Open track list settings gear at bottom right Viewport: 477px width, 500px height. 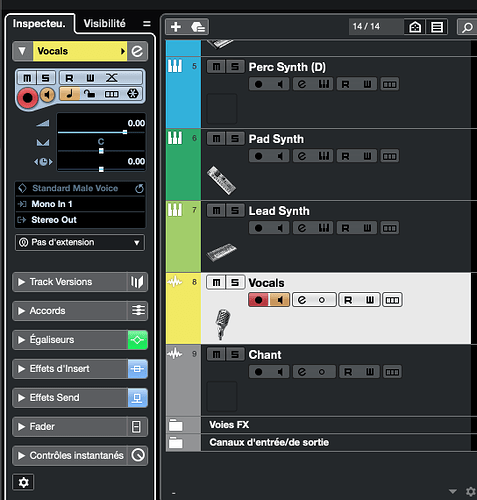point(470,492)
